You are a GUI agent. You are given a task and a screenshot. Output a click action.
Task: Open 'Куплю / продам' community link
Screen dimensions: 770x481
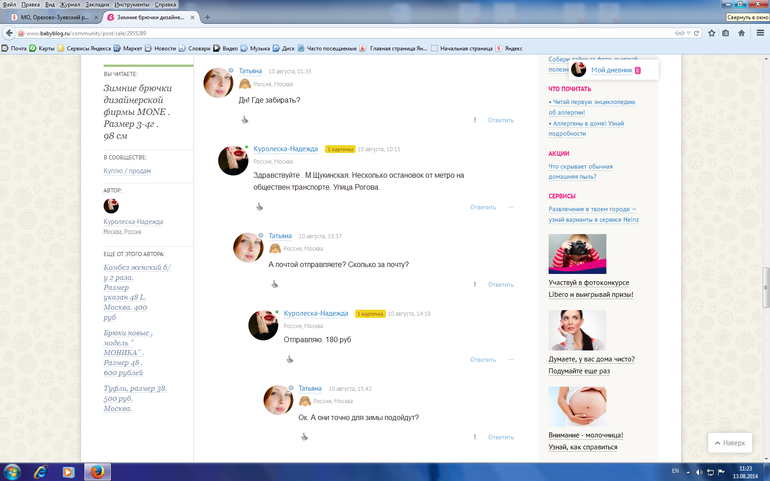coord(127,171)
